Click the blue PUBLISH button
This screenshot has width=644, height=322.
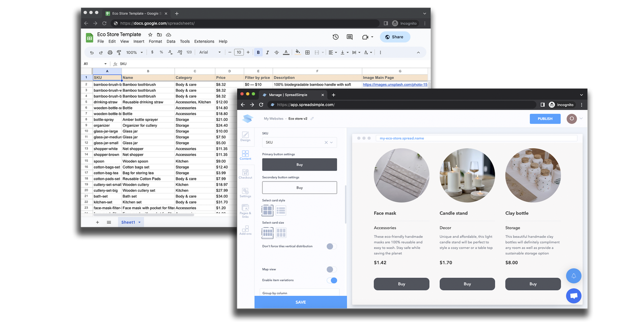click(545, 119)
